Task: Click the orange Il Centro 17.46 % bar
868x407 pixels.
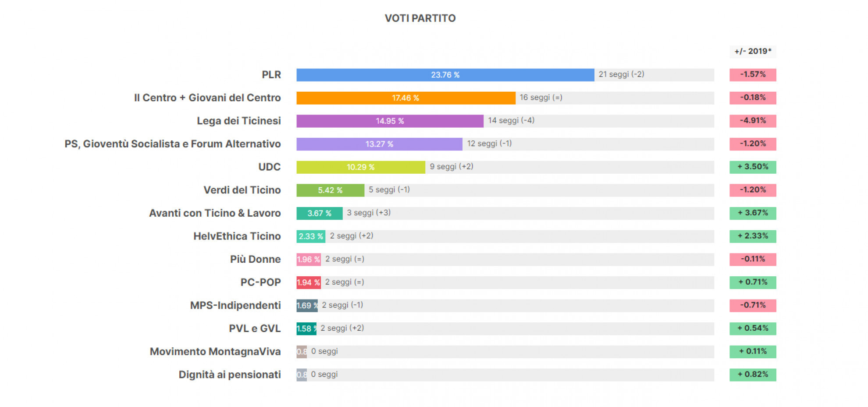Action: pyautogui.click(x=406, y=98)
